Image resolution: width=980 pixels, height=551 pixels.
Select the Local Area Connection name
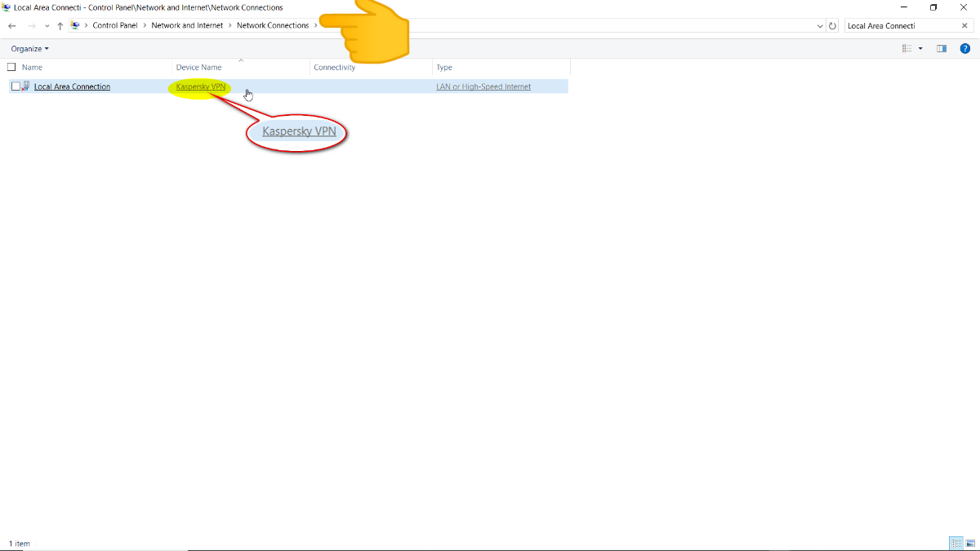[72, 87]
